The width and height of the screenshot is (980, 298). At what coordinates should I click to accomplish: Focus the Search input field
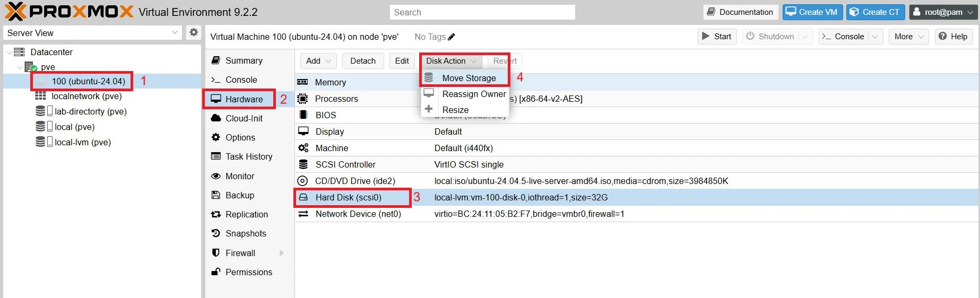(x=482, y=12)
